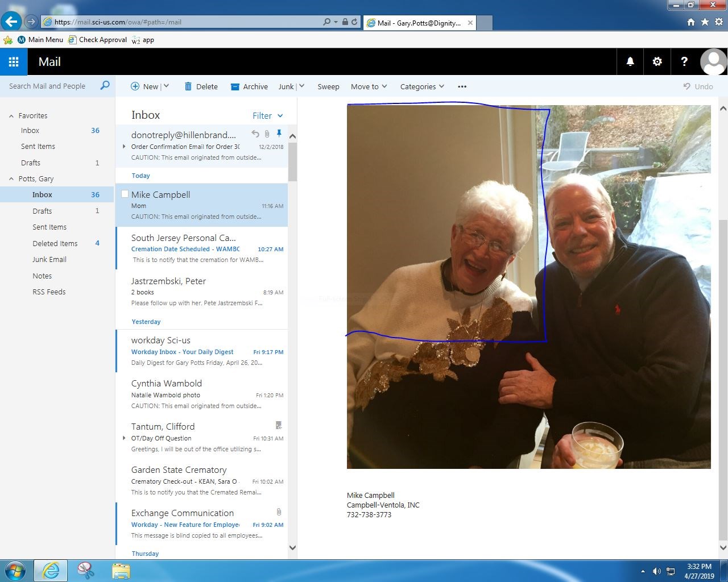This screenshot has width=728, height=582.
Task: Open the Deleted Items folder
Action: pyautogui.click(x=55, y=243)
